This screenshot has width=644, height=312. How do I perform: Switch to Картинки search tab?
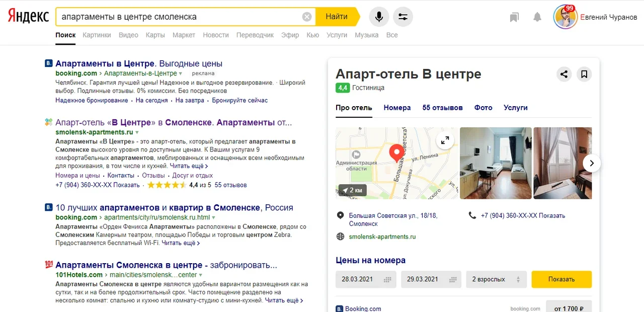pyautogui.click(x=97, y=35)
